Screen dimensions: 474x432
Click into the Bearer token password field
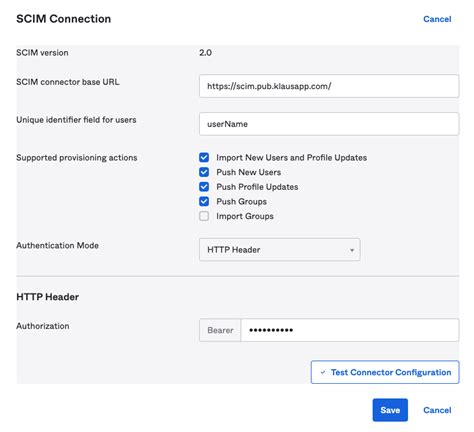pos(350,330)
